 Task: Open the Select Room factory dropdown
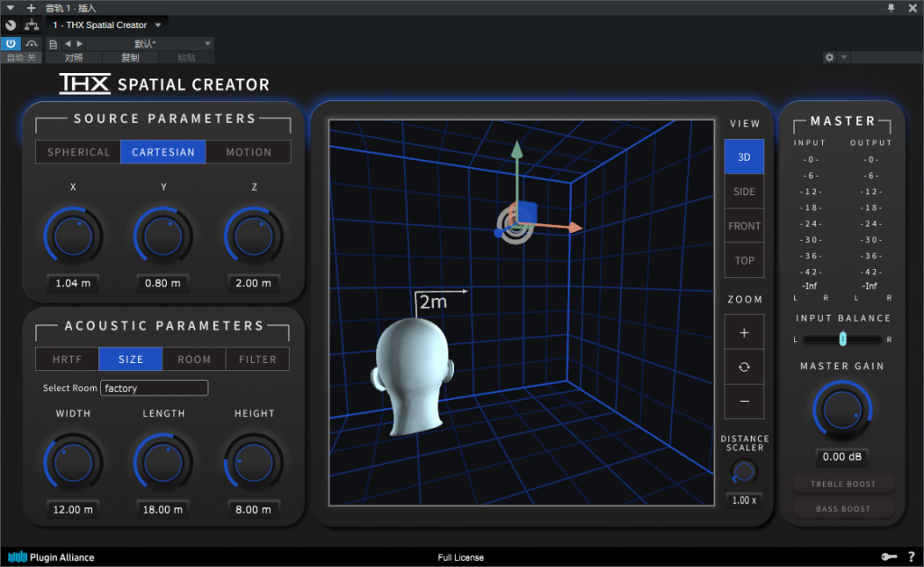click(154, 388)
